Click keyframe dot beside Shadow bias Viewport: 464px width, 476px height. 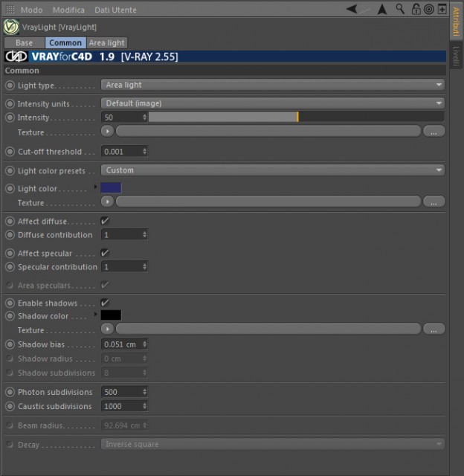(x=10, y=344)
